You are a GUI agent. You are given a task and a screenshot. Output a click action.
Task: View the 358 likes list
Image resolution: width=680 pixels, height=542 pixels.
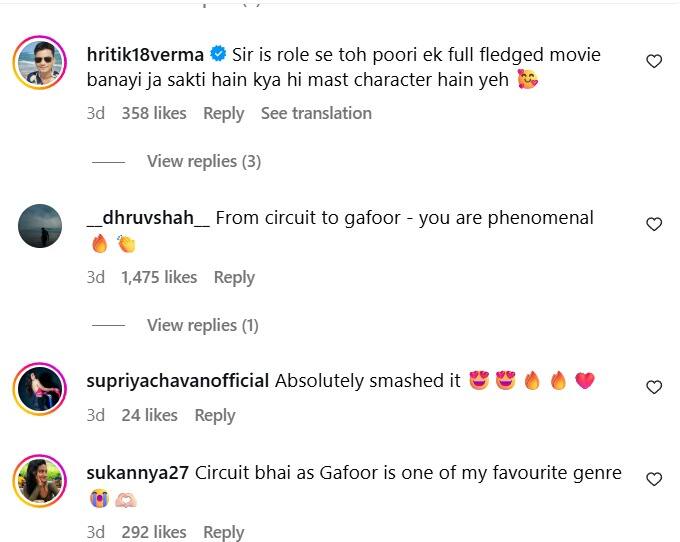click(x=154, y=113)
